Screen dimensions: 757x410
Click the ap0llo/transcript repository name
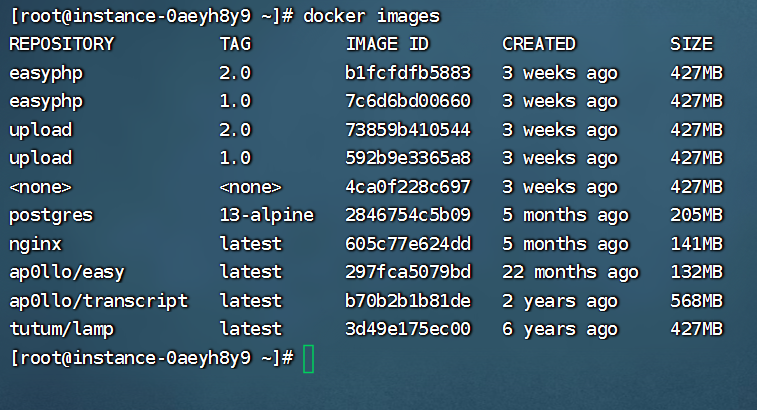[98, 301]
